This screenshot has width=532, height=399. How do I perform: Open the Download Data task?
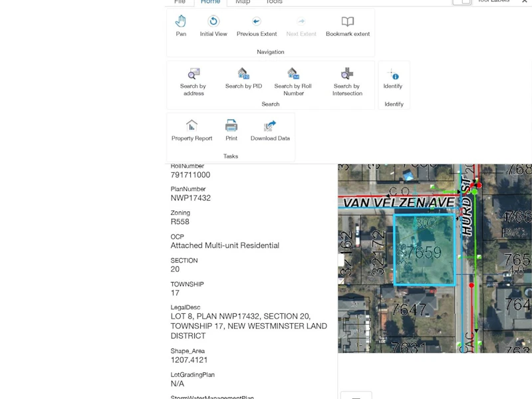[x=270, y=130]
